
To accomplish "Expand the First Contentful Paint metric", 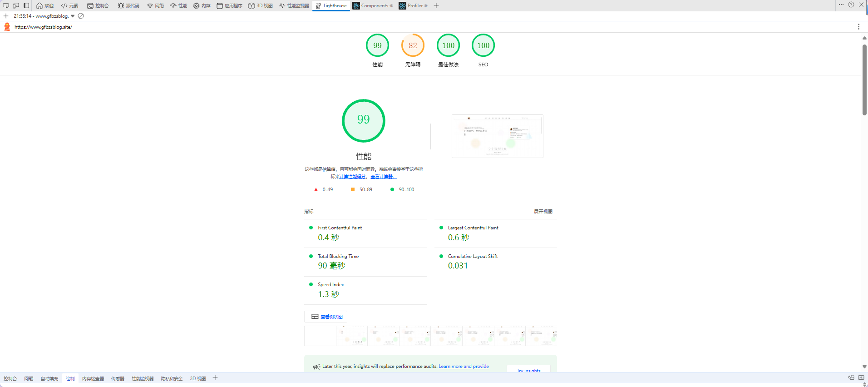I will coord(340,228).
